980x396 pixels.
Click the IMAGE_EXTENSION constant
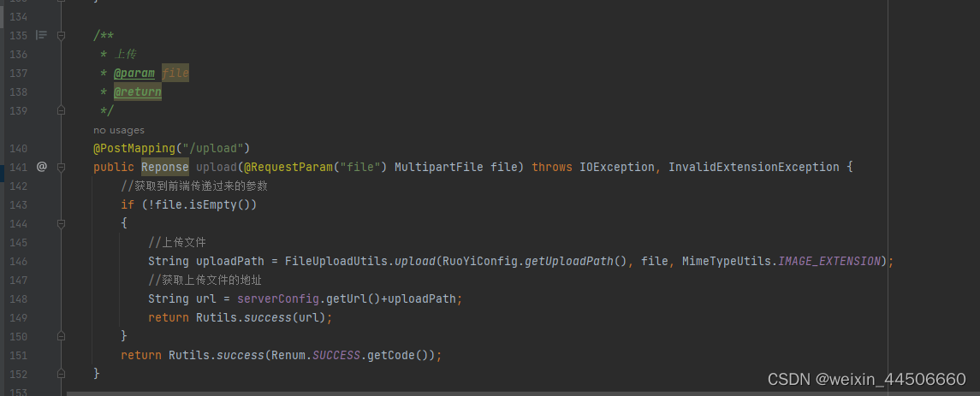[x=829, y=261]
